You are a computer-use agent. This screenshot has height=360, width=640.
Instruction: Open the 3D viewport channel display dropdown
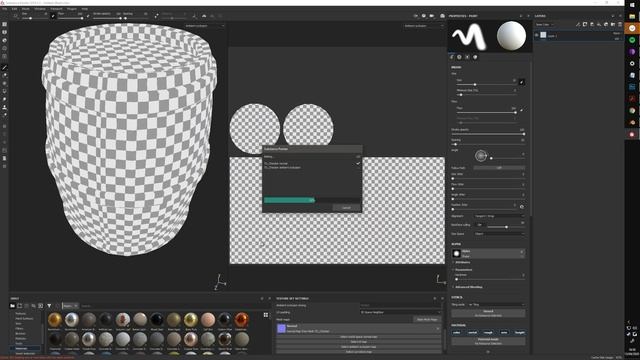205,26
